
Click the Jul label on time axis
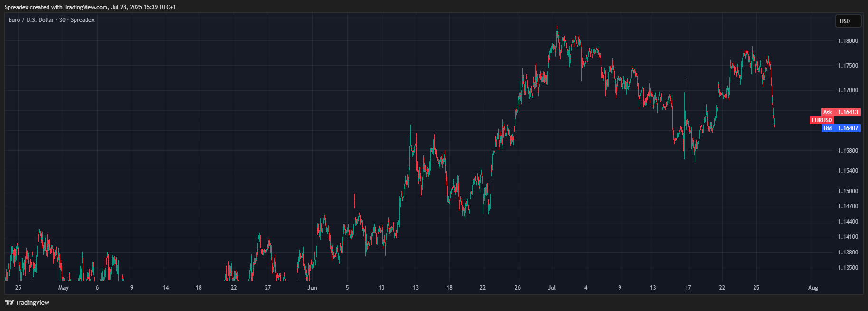(x=552, y=288)
